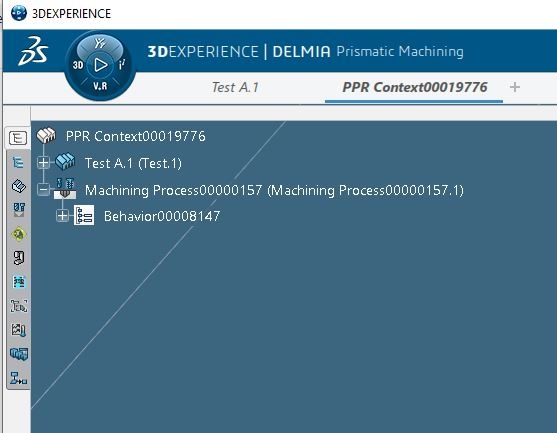The image size is (557, 433).
Task: Switch to the Test A.1 tab
Action: click(236, 87)
